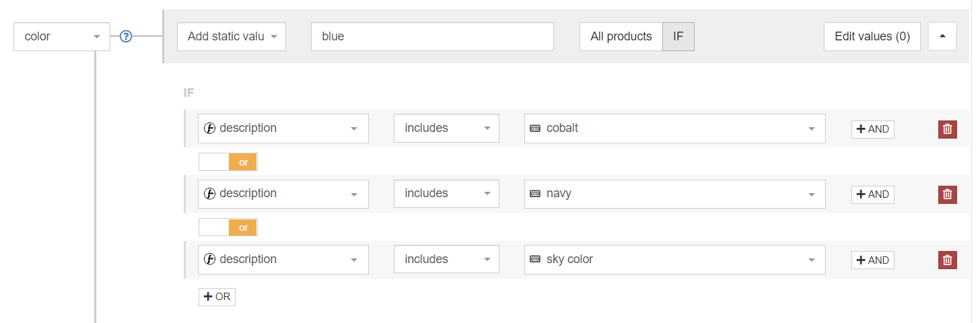Delete the cobalt condition row

947,129
